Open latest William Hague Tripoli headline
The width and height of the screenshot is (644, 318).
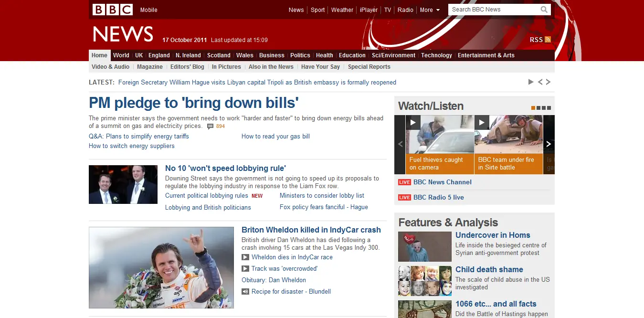[257, 83]
